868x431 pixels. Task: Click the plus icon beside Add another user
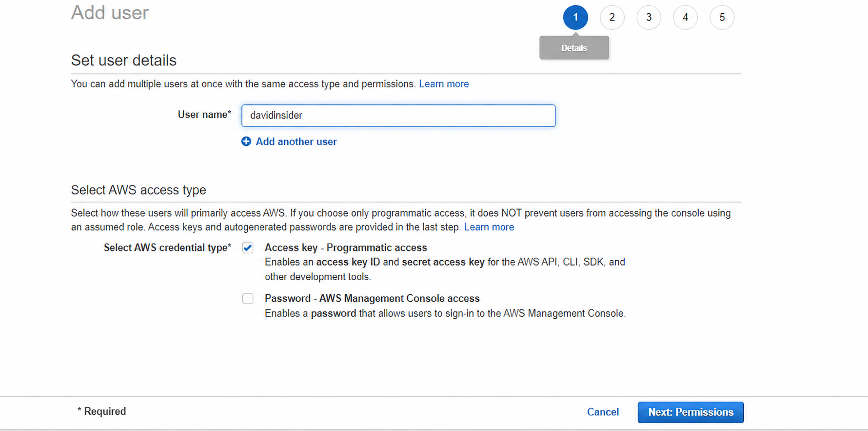[246, 142]
